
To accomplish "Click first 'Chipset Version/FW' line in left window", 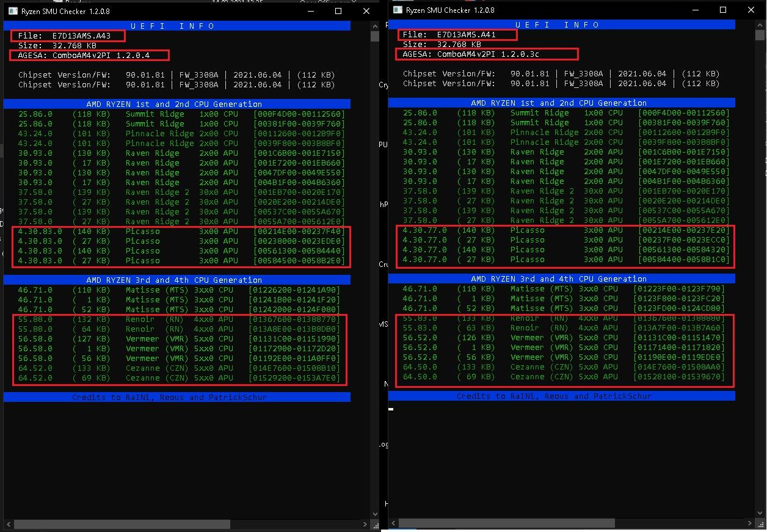I will click(176, 75).
